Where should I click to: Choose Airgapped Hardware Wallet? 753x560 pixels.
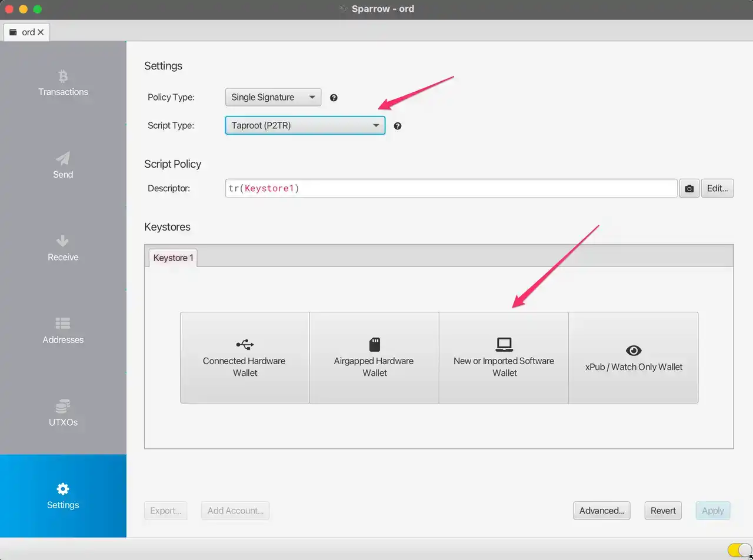point(374,358)
